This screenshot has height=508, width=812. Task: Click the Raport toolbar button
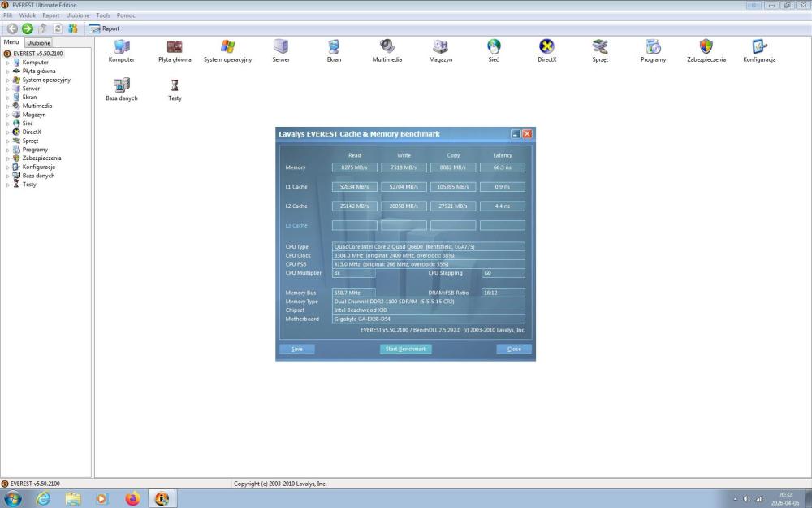[x=104, y=28]
